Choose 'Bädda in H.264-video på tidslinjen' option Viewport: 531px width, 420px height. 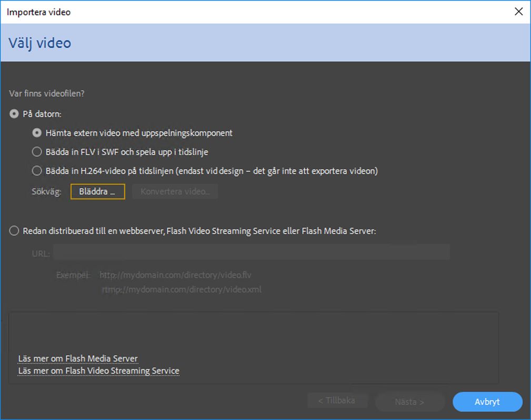tap(37, 171)
